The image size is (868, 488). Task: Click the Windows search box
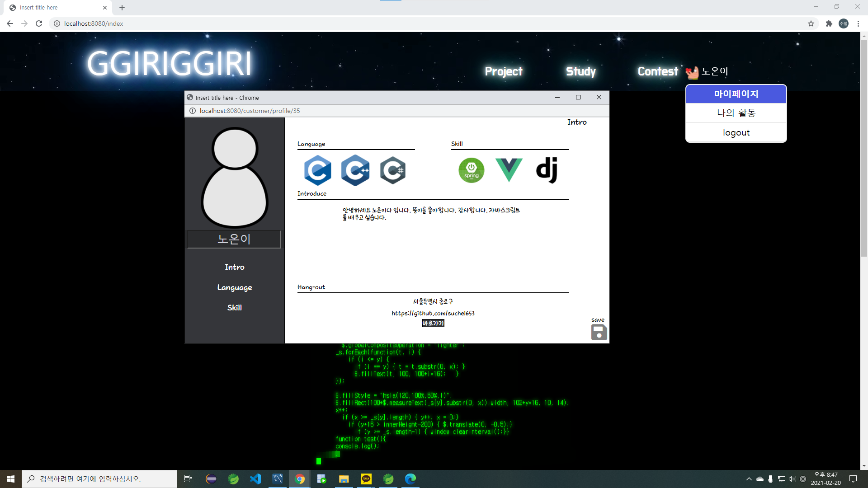(99, 479)
